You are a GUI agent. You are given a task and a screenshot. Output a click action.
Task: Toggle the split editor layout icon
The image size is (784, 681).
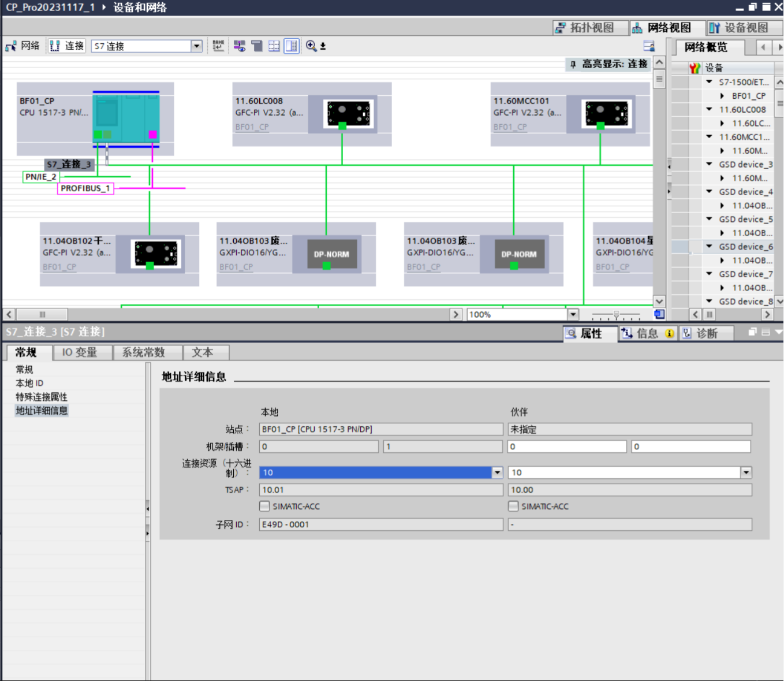[292, 46]
